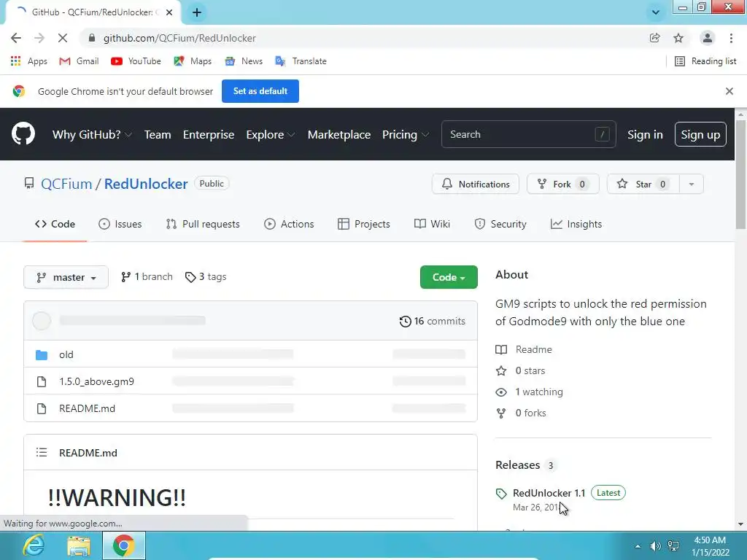Open the master branch selector

pyautogui.click(x=66, y=277)
